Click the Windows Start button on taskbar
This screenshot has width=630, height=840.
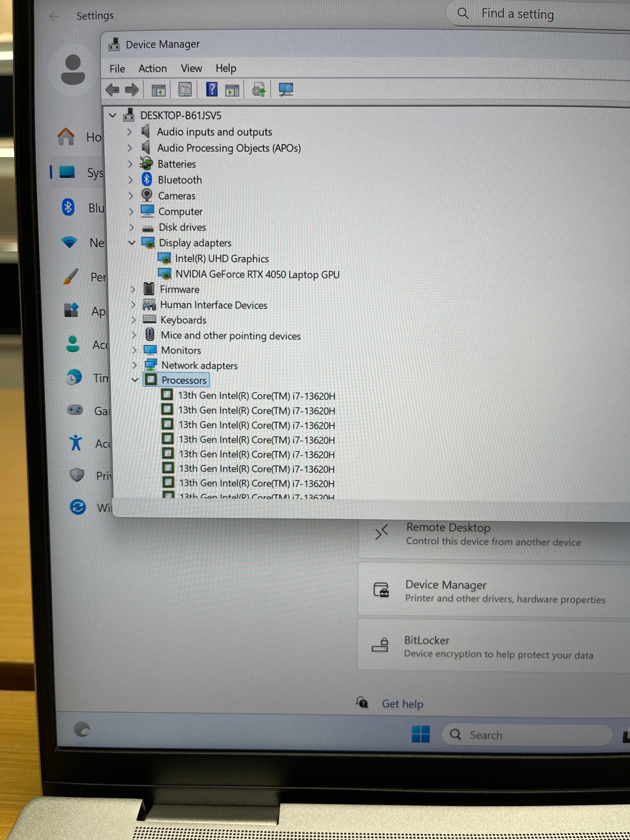(x=420, y=734)
